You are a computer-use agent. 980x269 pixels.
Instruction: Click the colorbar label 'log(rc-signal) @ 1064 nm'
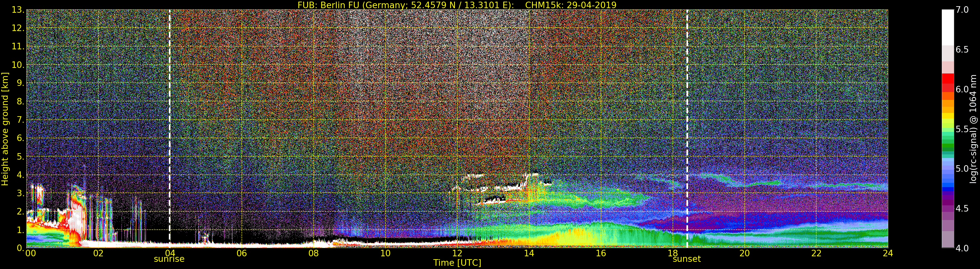(973, 129)
